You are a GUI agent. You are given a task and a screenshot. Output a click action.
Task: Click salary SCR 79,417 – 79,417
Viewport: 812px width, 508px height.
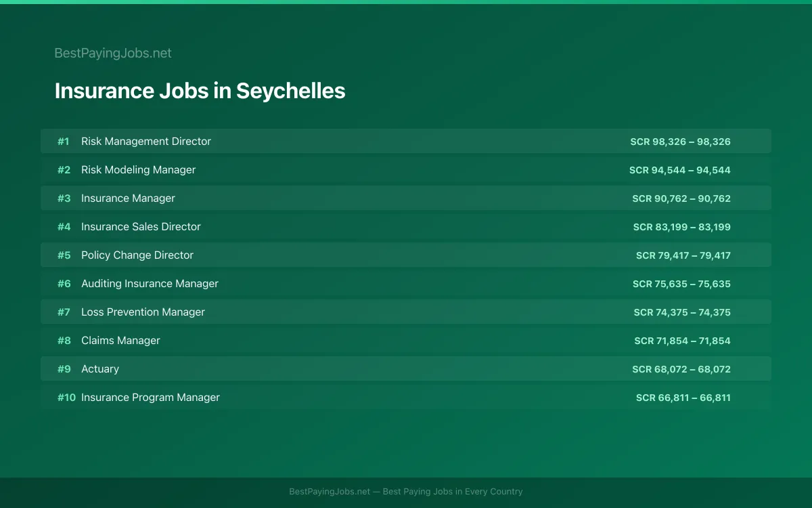tap(683, 255)
